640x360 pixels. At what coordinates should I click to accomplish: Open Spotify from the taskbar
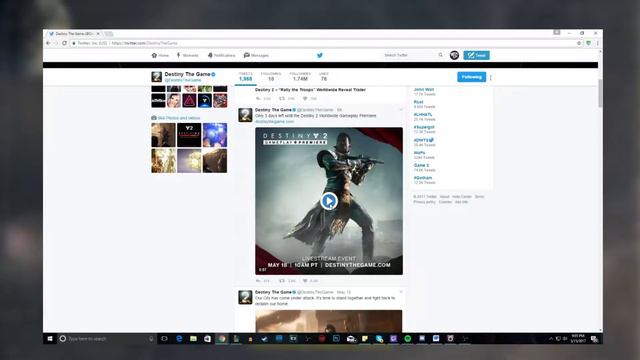pyautogui.click(x=407, y=338)
